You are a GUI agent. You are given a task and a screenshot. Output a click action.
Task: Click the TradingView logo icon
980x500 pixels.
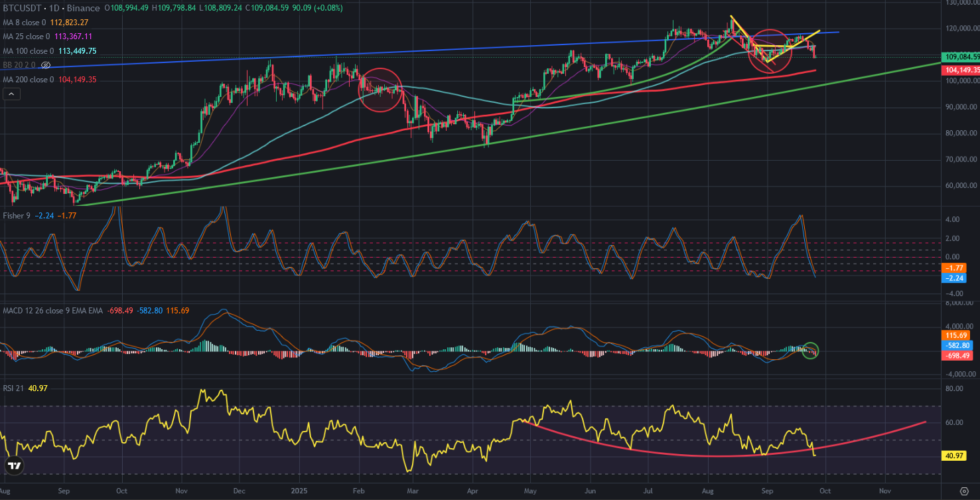tap(15, 465)
